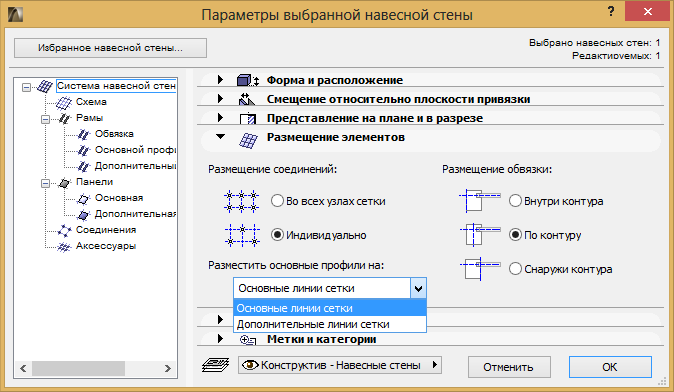674x392 pixels.
Task: Click the По контуру boundary diagram
Action: click(x=480, y=235)
